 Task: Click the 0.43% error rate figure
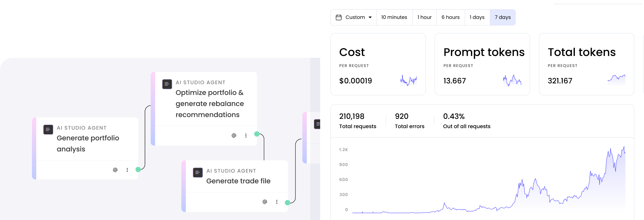[454, 116]
